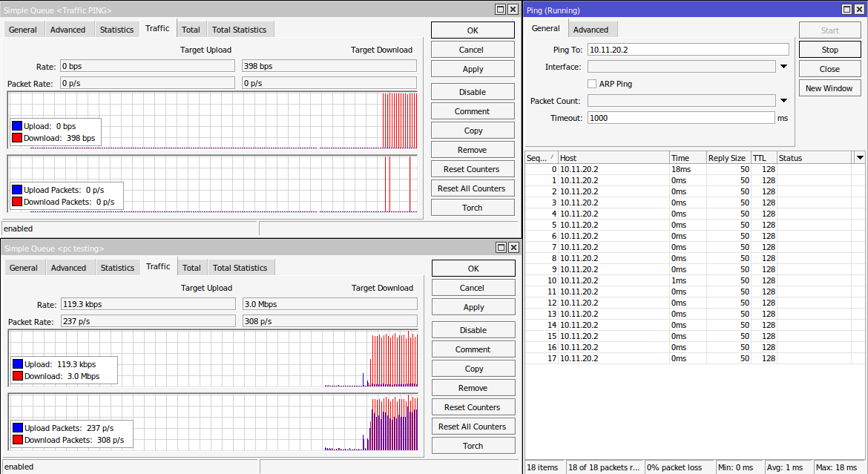Image resolution: width=868 pixels, height=474 pixels.
Task: Select ping row with 18ms time
Action: (694, 169)
